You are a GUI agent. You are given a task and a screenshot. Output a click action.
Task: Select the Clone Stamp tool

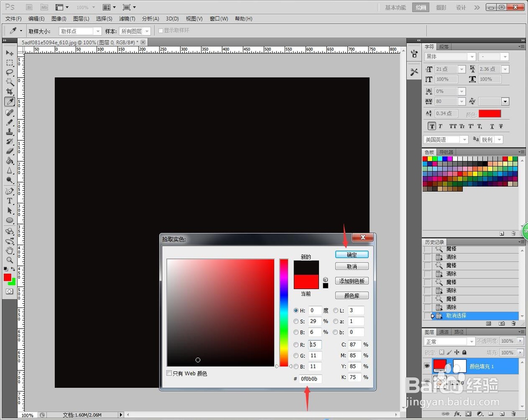pyautogui.click(x=10, y=132)
